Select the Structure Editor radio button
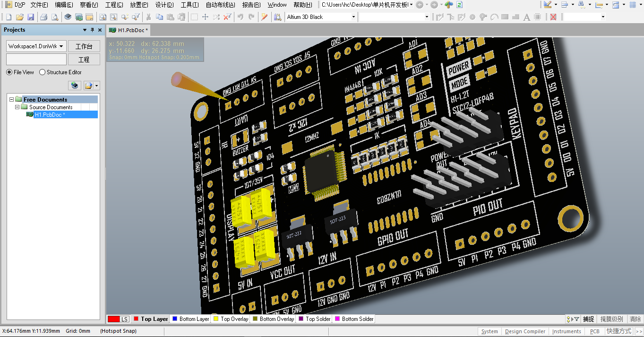 tap(43, 72)
